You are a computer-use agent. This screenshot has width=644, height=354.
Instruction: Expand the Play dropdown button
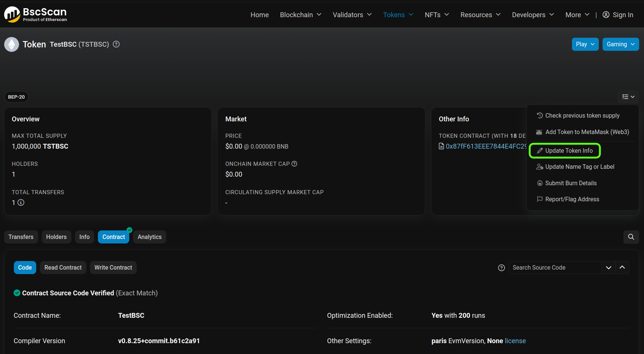[585, 44]
